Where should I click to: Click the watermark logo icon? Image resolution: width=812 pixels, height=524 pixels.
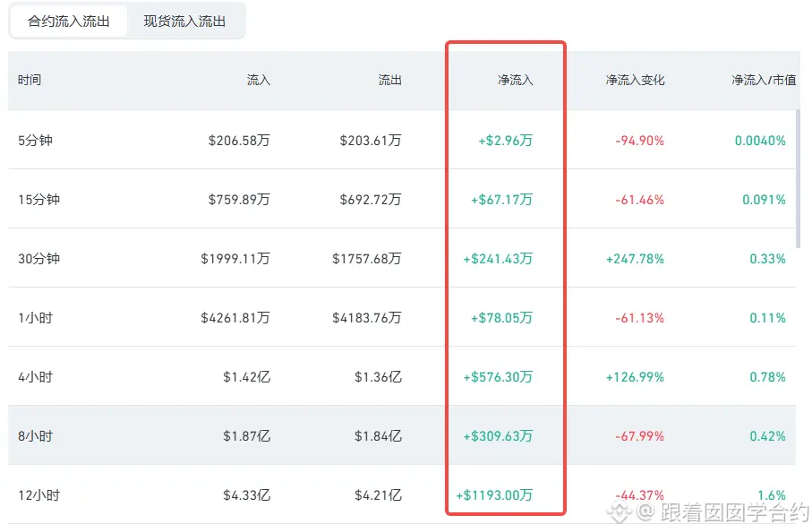pyautogui.click(x=619, y=512)
